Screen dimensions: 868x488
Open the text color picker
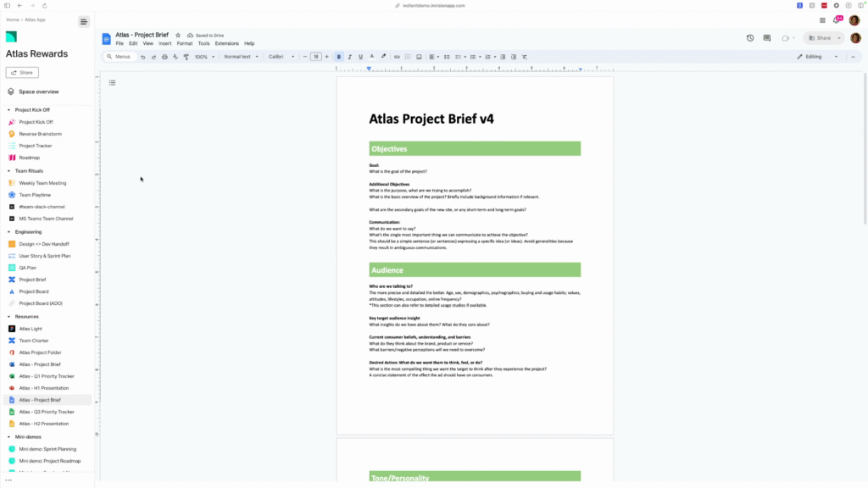coord(371,57)
